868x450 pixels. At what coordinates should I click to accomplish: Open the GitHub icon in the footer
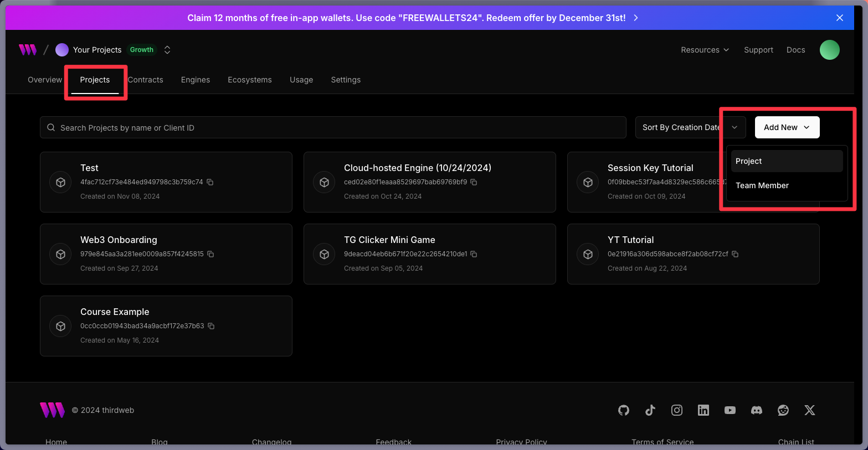tap(624, 410)
